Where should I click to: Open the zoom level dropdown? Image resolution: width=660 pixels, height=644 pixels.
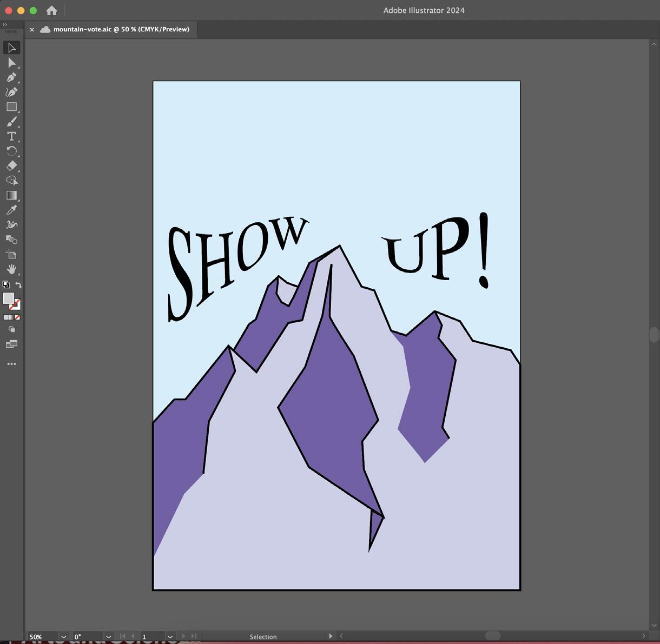pos(63,636)
